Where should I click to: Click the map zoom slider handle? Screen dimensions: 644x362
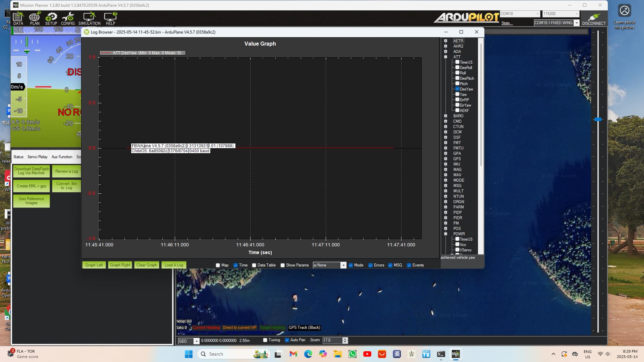point(598,119)
